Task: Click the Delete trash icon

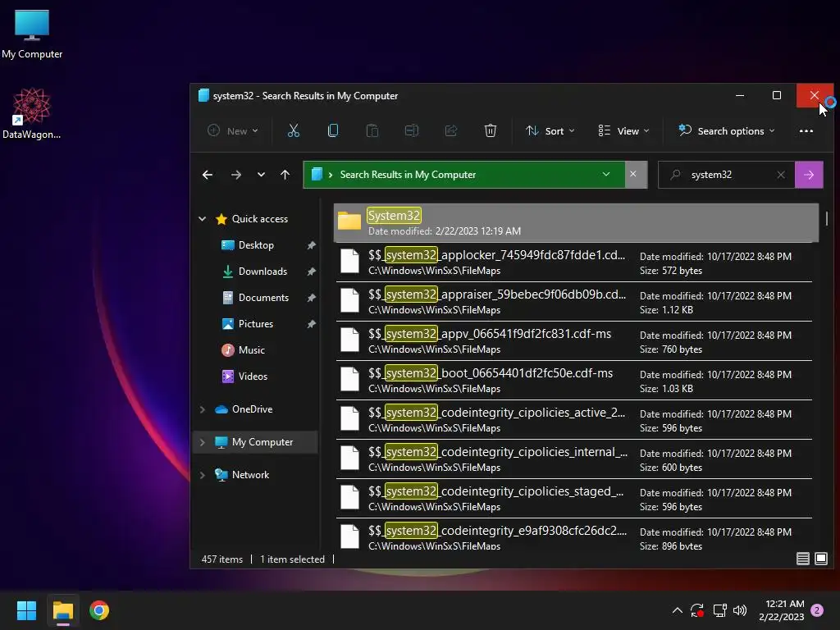Action: tap(491, 130)
